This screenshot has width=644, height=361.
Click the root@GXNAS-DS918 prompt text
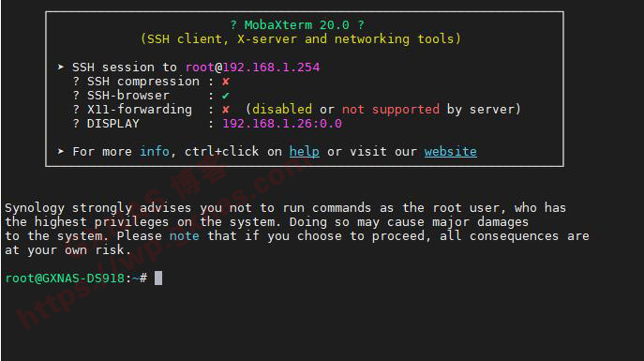point(65,278)
